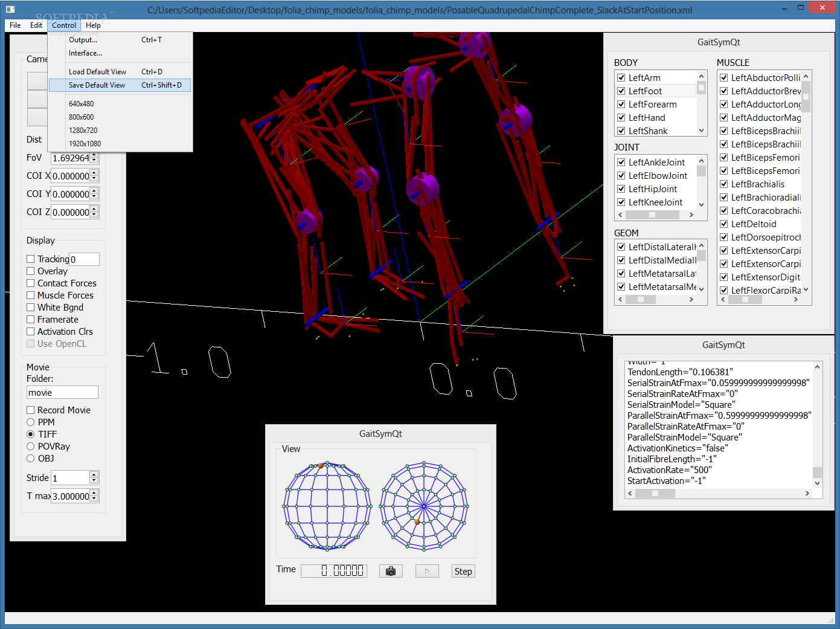The height and width of the screenshot is (629, 840).
Task: Toggle Activation Clrs checkbox
Action: click(31, 332)
